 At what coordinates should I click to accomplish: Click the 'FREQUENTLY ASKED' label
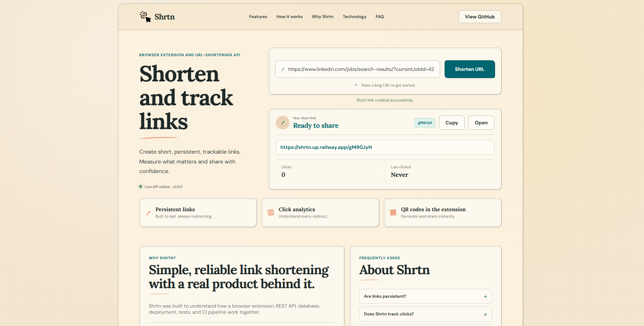coord(380,258)
